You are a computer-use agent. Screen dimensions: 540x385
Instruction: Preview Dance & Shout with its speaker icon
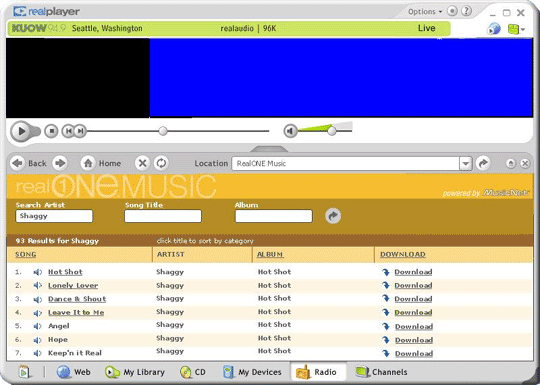point(38,299)
